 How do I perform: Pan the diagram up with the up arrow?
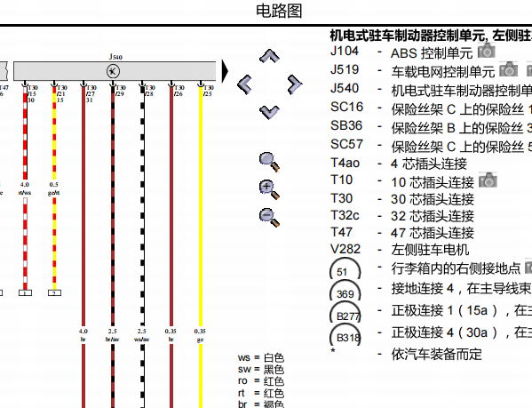[x=269, y=56]
